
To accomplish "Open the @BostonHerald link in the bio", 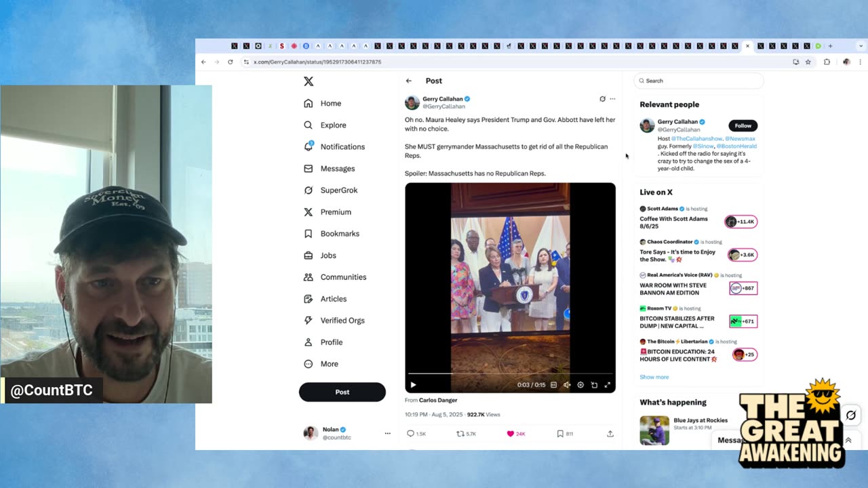I will coord(736,146).
